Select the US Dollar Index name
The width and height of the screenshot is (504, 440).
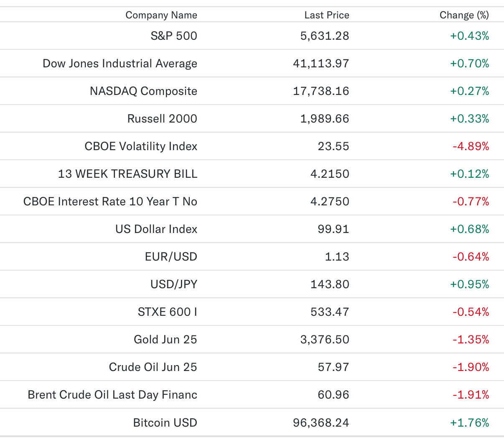pos(156,229)
